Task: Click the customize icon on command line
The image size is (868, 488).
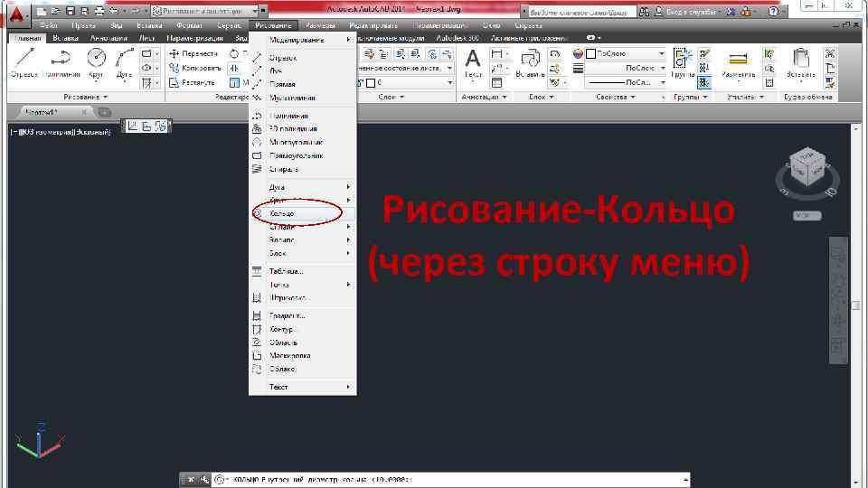Action: (204, 480)
